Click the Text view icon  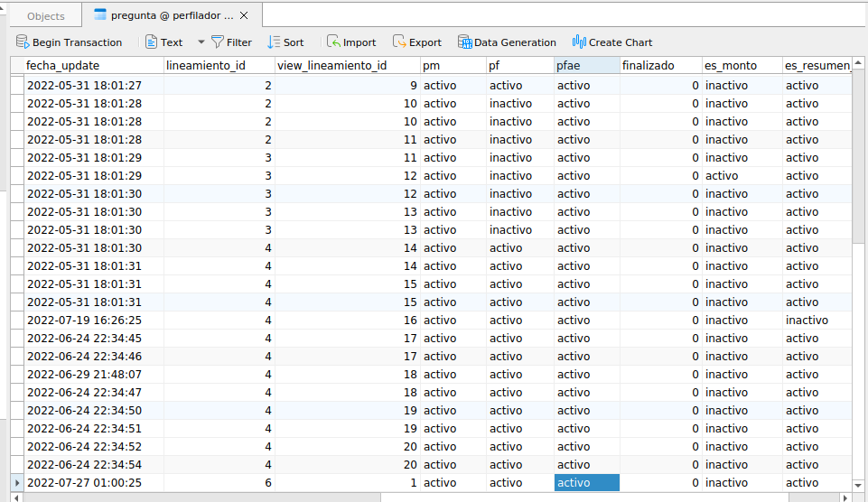[152, 42]
